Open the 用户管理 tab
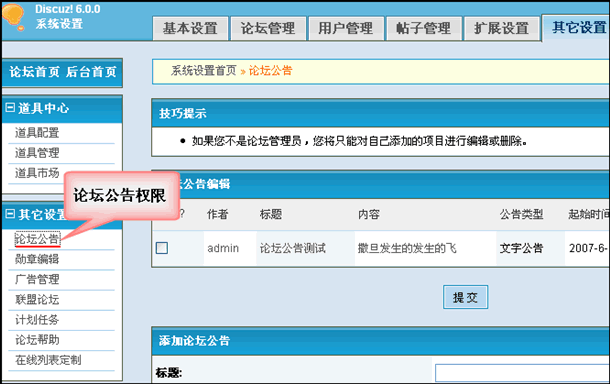 [x=346, y=28]
